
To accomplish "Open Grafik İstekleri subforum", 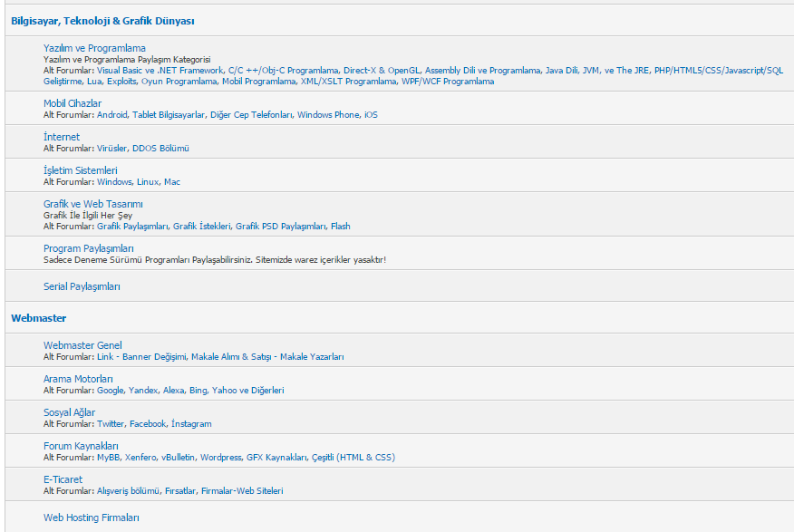I will click(201, 227).
